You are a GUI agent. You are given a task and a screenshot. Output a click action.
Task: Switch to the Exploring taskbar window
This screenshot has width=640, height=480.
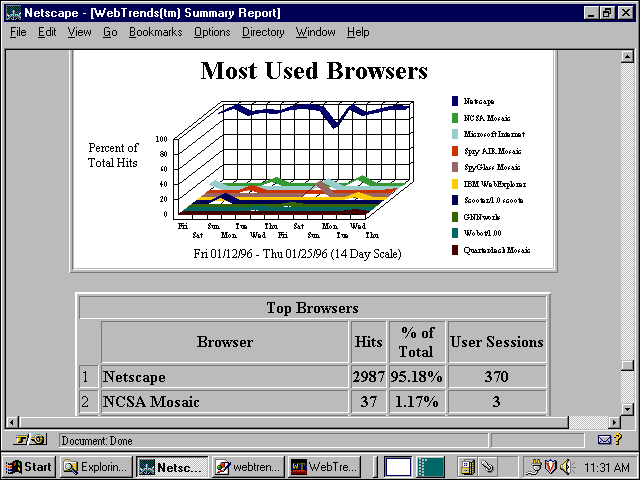pyautogui.click(x=96, y=467)
